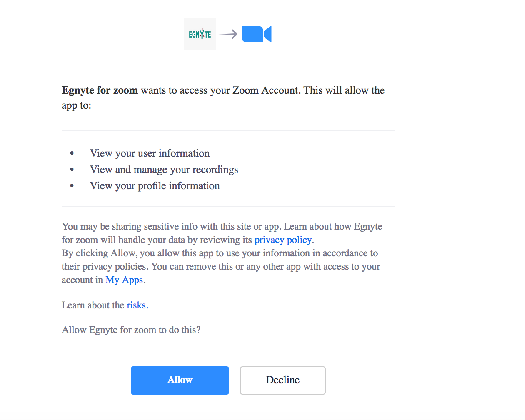Click the blue Zoom camera icon
This screenshot has height=420, width=525.
click(256, 34)
